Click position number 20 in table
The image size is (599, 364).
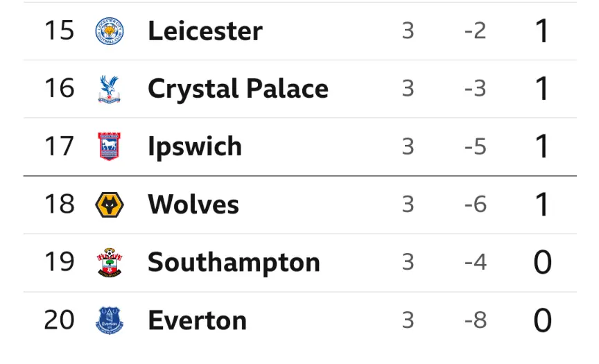pos(59,320)
